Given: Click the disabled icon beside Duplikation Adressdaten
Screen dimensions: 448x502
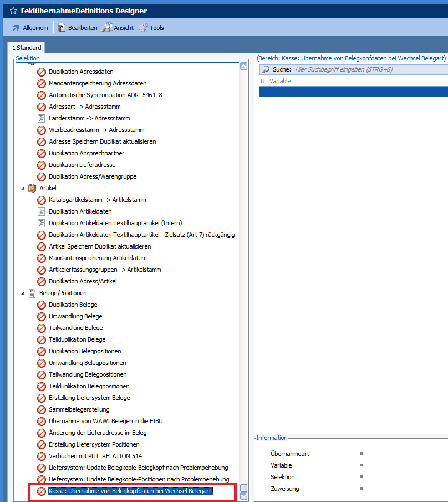Looking at the screenshot, I should coord(41,72).
